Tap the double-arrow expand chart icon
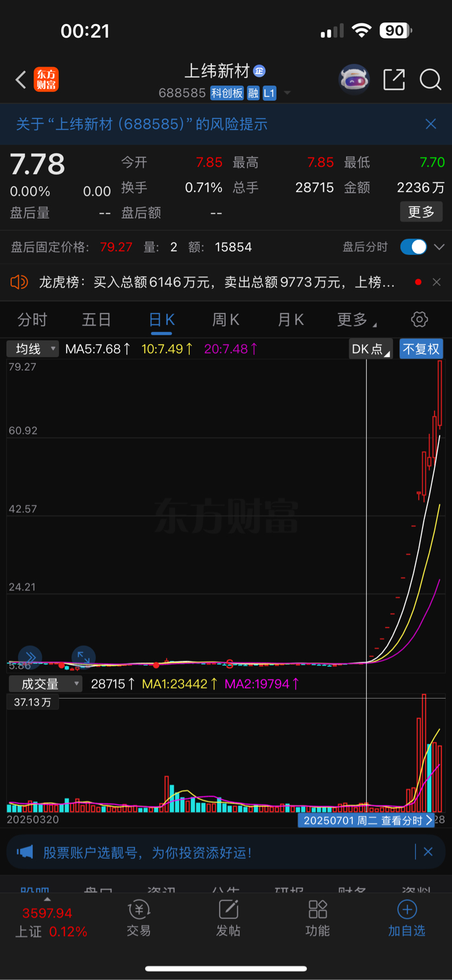This screenshot has height=980, width=452. (30, 657)
